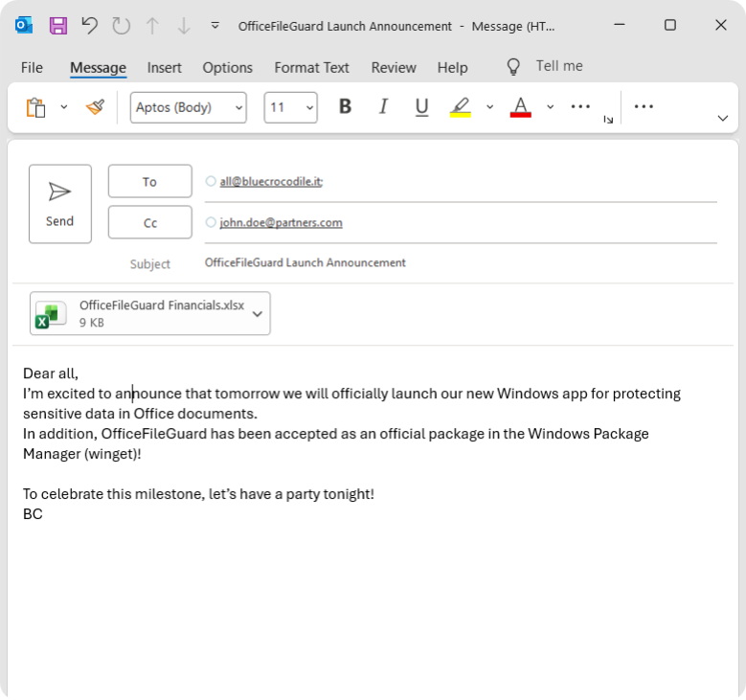Open the attachment options dropdown arrow
The image size is (746, 700).
pos(258,313)
